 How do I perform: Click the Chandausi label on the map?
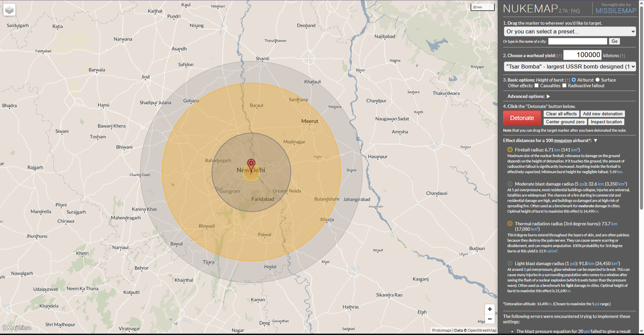437,193
